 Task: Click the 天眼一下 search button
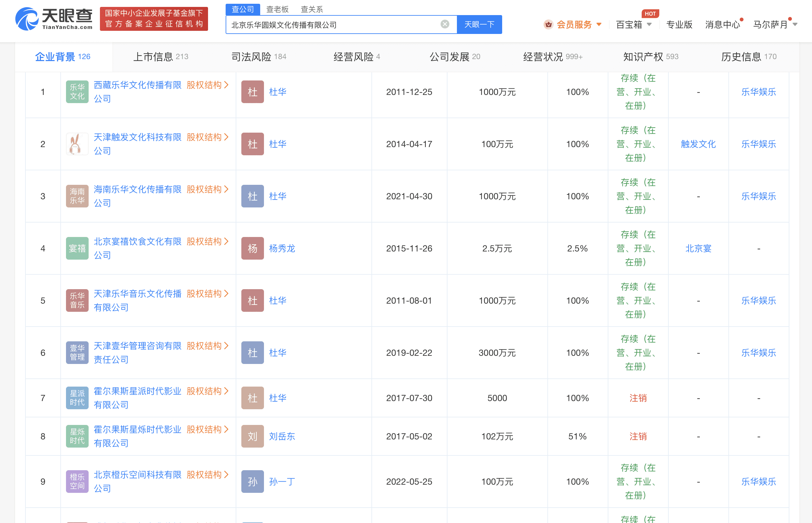point(479,25)
